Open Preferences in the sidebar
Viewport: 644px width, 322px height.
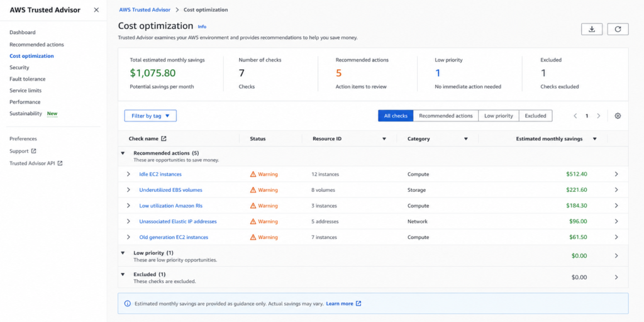[23, 139]
